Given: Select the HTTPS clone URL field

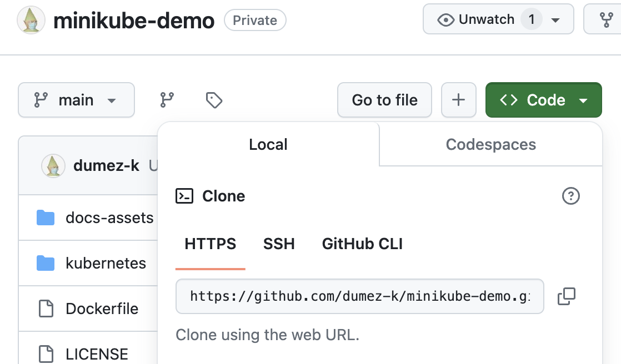Looking at the screenshot, I should (360, 296).
